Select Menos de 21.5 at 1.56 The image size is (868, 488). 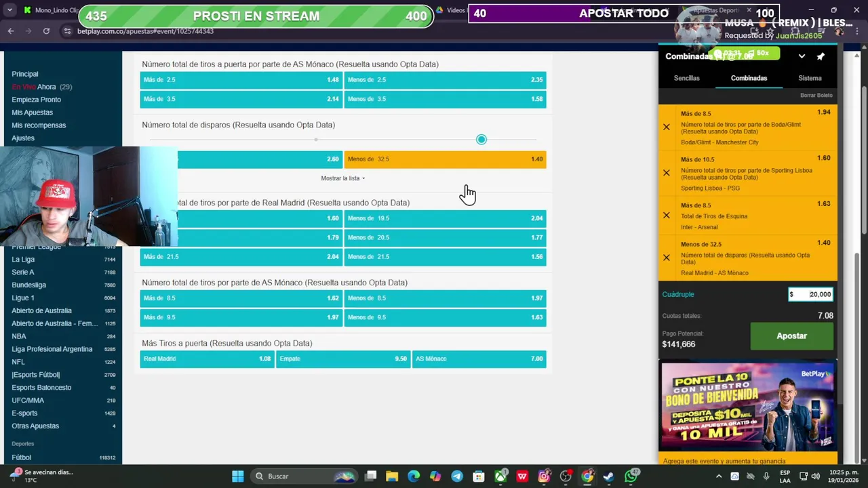[445, 257]
